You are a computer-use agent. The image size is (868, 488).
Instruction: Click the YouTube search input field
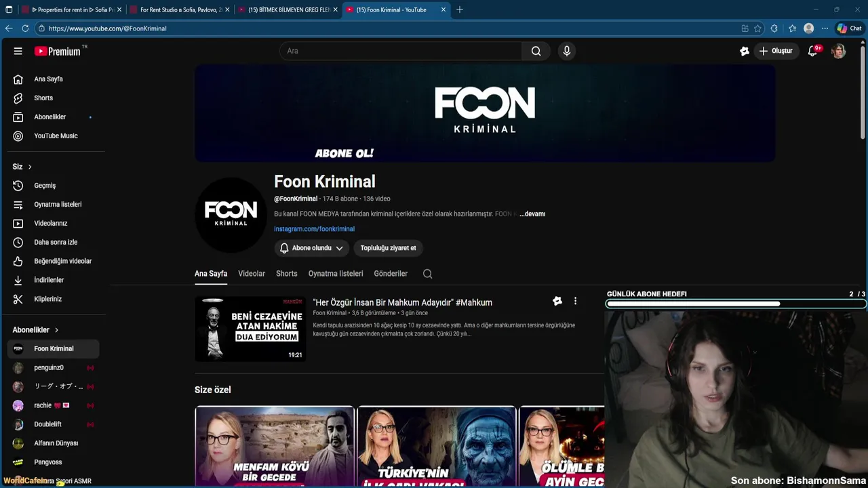tap(401, 51)
